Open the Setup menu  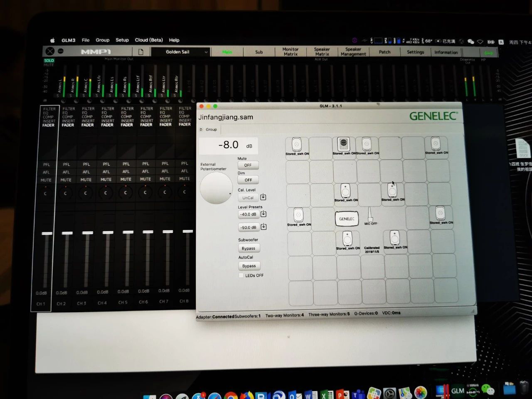coord(122,40)
